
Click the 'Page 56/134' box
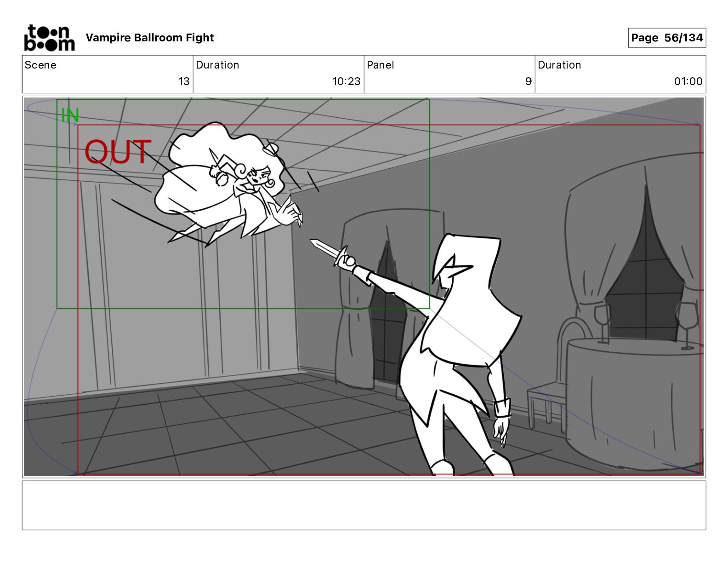(x=667, y=38)
